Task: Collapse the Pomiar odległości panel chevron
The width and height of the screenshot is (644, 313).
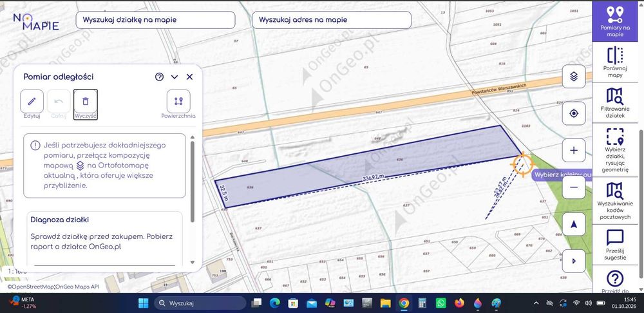Action: click(x=175, y=77)
